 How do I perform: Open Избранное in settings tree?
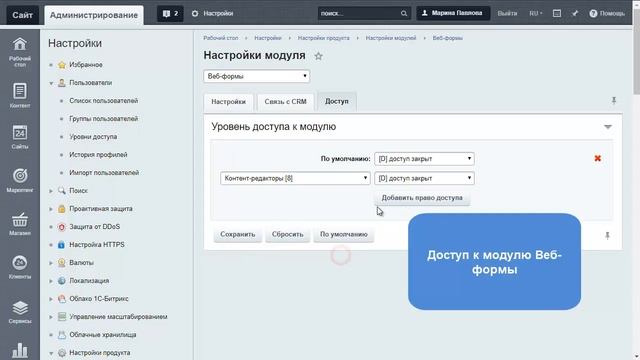[x=86, y=64]
